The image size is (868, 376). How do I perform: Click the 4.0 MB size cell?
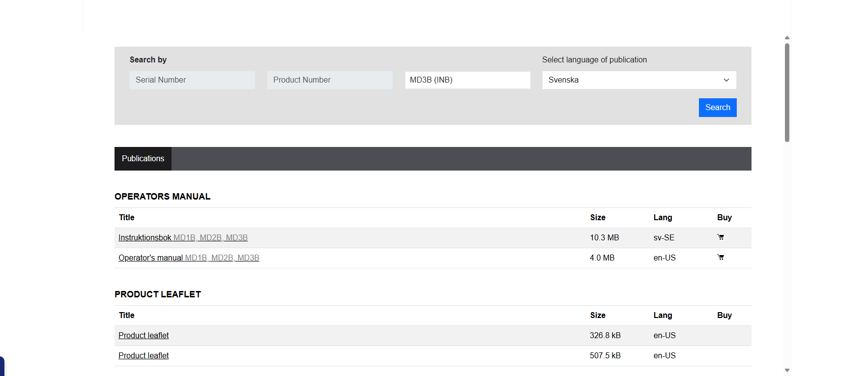pyautogui.click(x=602, y=258)
